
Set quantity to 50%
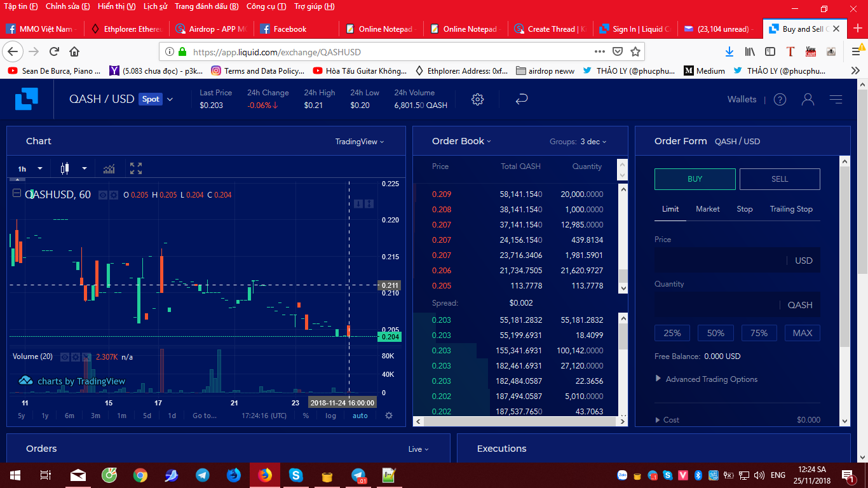[715, 333]
